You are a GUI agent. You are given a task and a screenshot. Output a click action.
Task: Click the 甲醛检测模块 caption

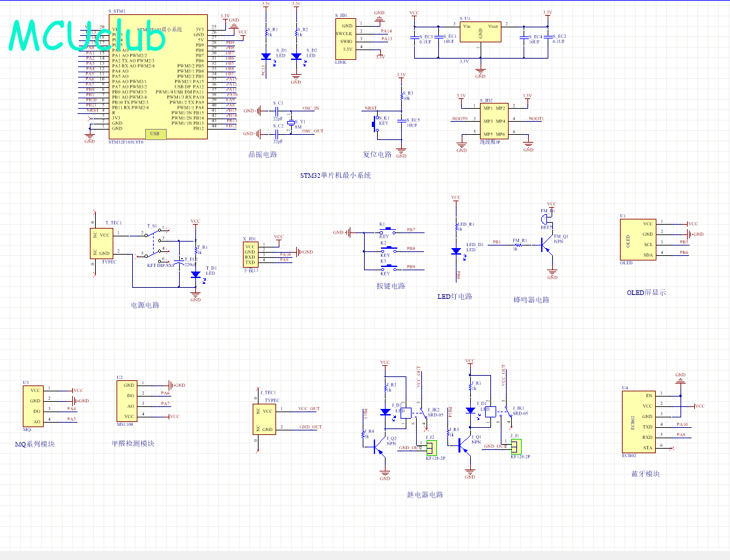tap(133, 443)
